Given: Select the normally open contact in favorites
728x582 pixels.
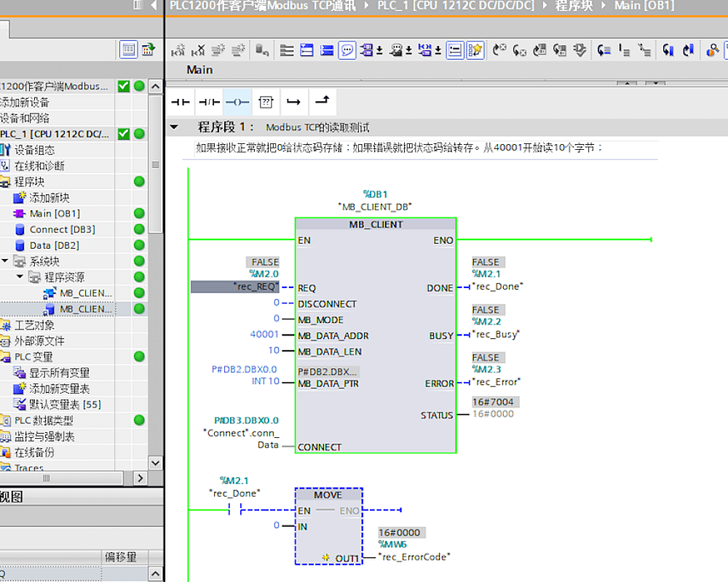Looking at the screenshot, I should (x=181, y=102).
